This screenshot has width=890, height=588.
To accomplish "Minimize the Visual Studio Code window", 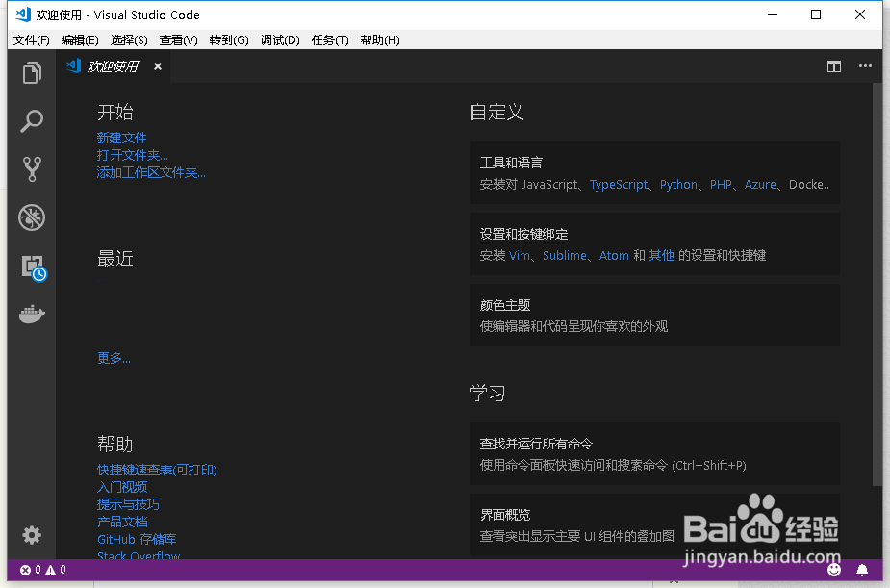I will point(773,14).
